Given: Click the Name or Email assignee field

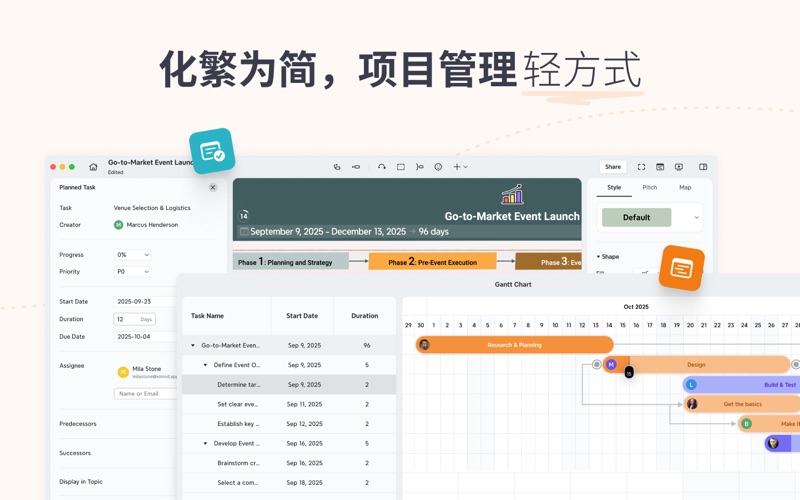Looking at the screenshot, I should [145, 393].
